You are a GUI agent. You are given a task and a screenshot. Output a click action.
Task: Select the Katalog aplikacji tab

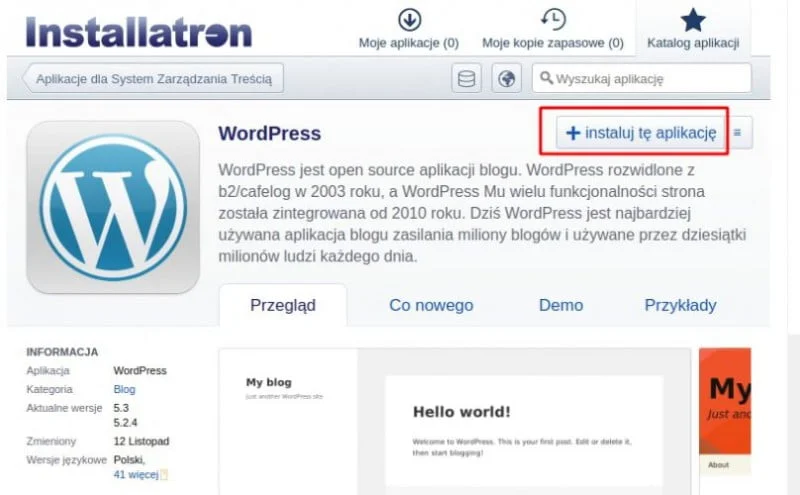693,28
